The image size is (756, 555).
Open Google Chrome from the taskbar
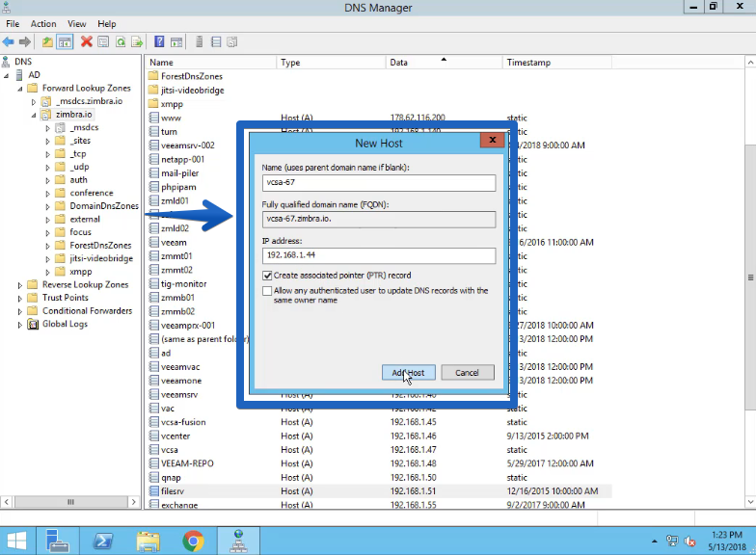[193, 541]
